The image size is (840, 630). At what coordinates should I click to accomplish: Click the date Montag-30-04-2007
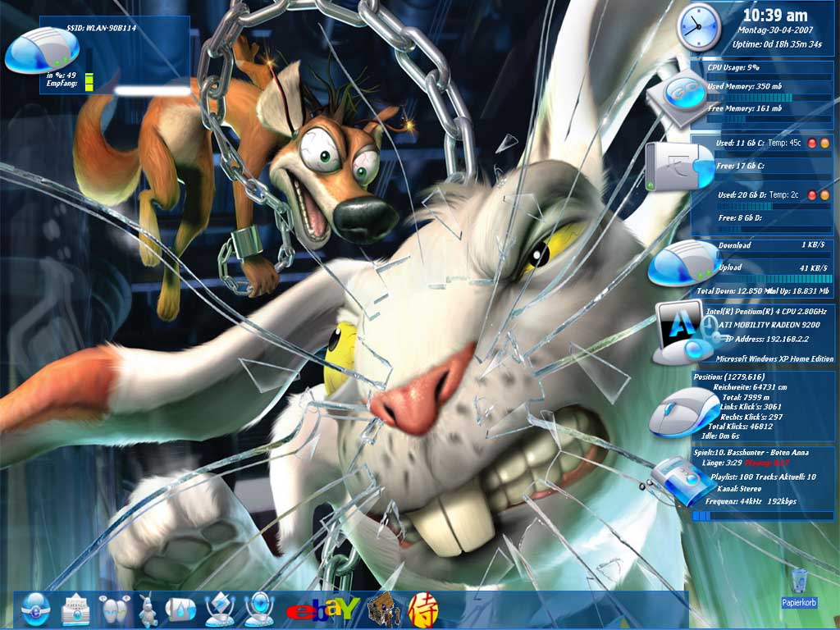pos(775,30)
